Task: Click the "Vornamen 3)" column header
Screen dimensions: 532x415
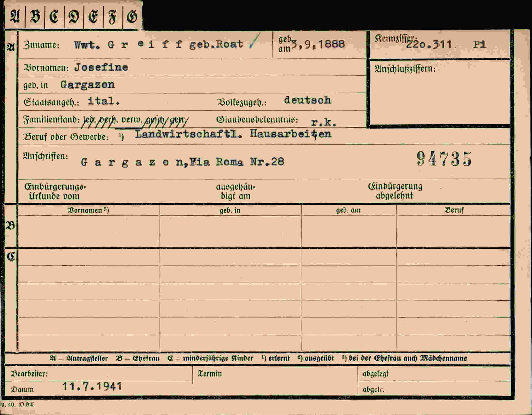Action: pos(88,210)
